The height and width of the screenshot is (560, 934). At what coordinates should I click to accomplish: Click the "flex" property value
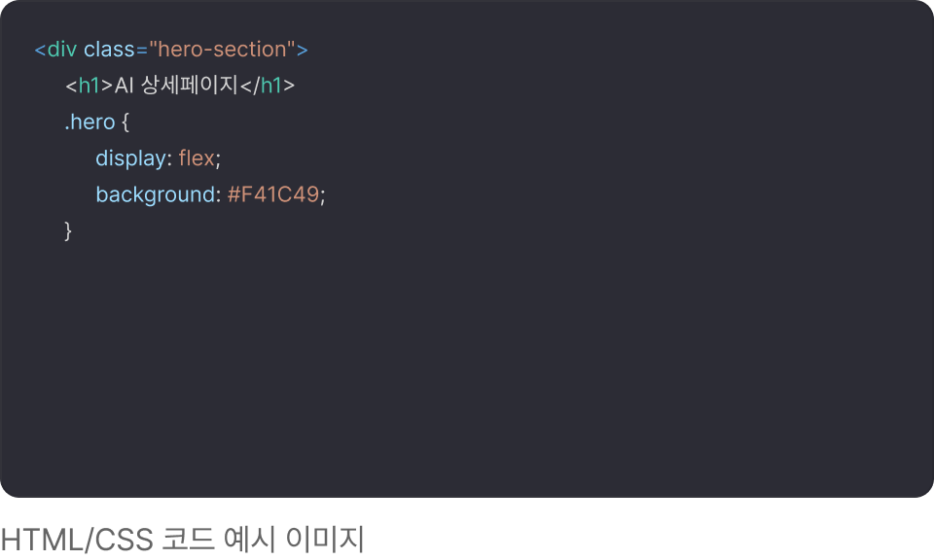click(x=196, y=158)
